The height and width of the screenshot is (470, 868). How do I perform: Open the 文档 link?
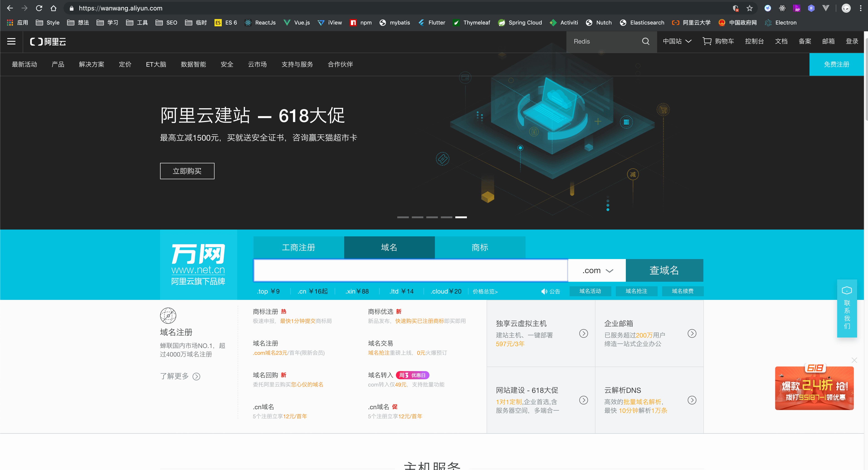coord(781,41)
